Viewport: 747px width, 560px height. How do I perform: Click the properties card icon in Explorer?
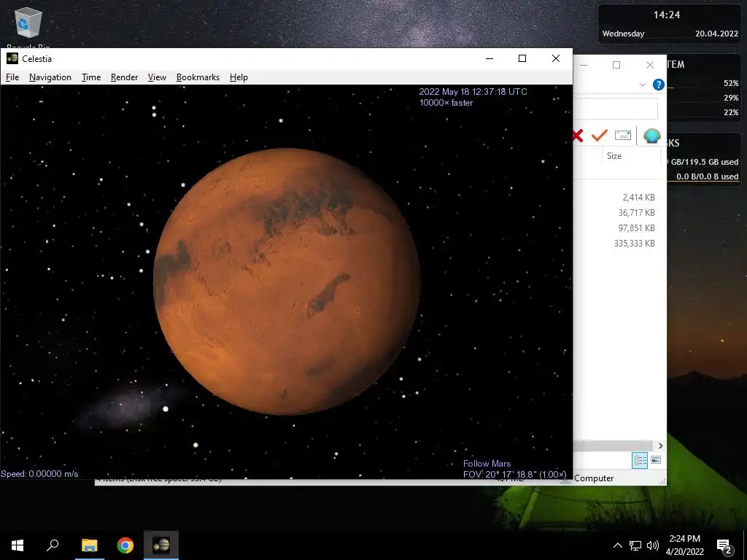(623, 136)
